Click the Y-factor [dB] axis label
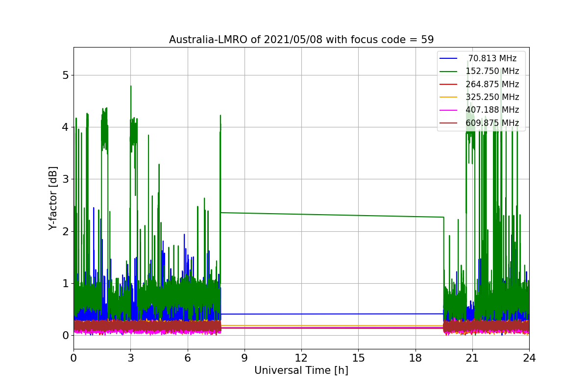The height and width of the screenshot is (392, 588). click(x=53, y=198)
